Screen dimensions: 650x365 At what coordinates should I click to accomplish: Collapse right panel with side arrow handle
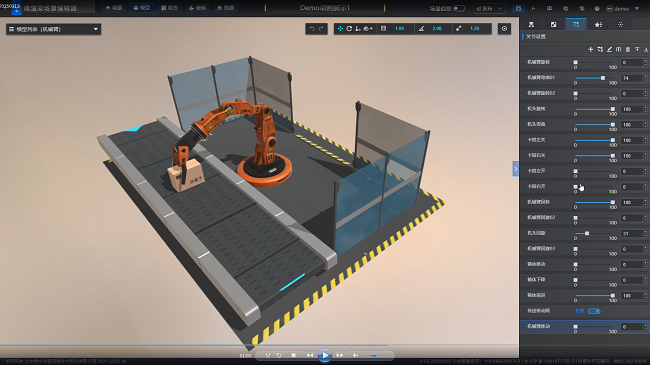tap(515, 169)
